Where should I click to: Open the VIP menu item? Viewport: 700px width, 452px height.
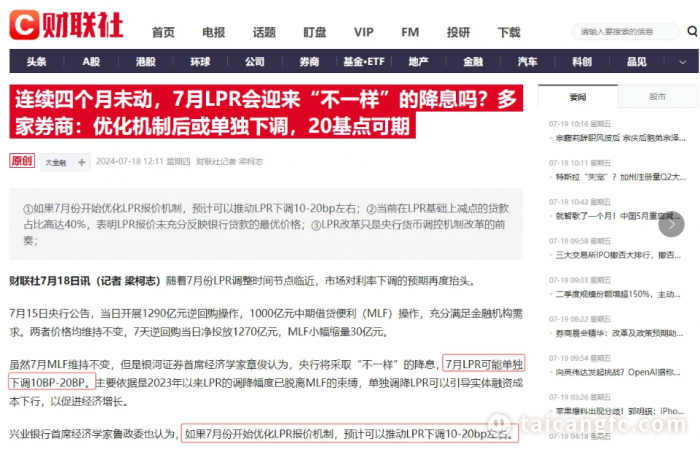(x=364, y=32)
